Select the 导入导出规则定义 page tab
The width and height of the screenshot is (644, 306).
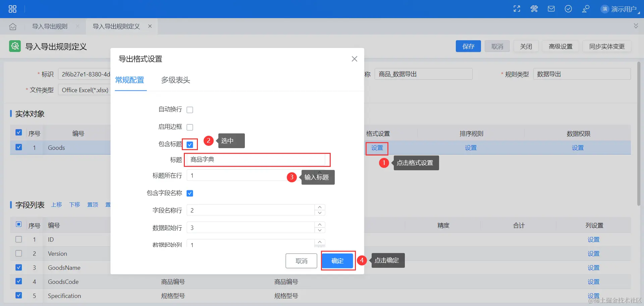coord(116,26)
